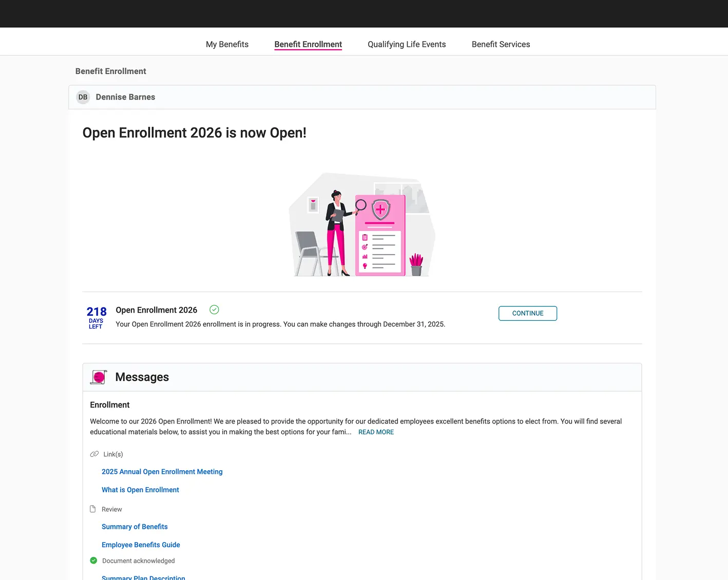Image resolution: width=728 pixels, height=580 pixels.
Task: Expand the message with READ MORE
Action: point(376,432)
